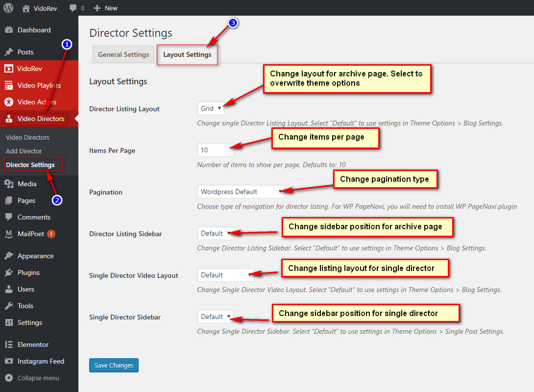Switch to the General Settings tab
The height and width of the screenshot is (392, 534).
tap(123, 54)
